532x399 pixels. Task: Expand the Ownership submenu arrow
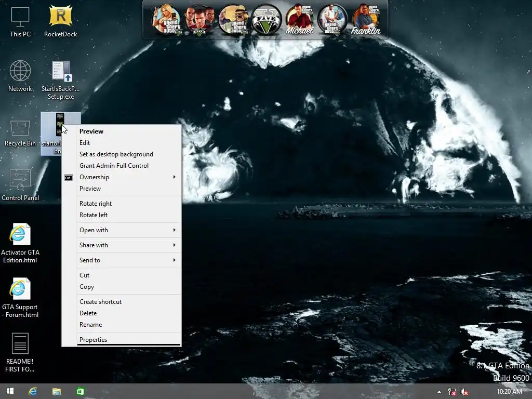175,177
